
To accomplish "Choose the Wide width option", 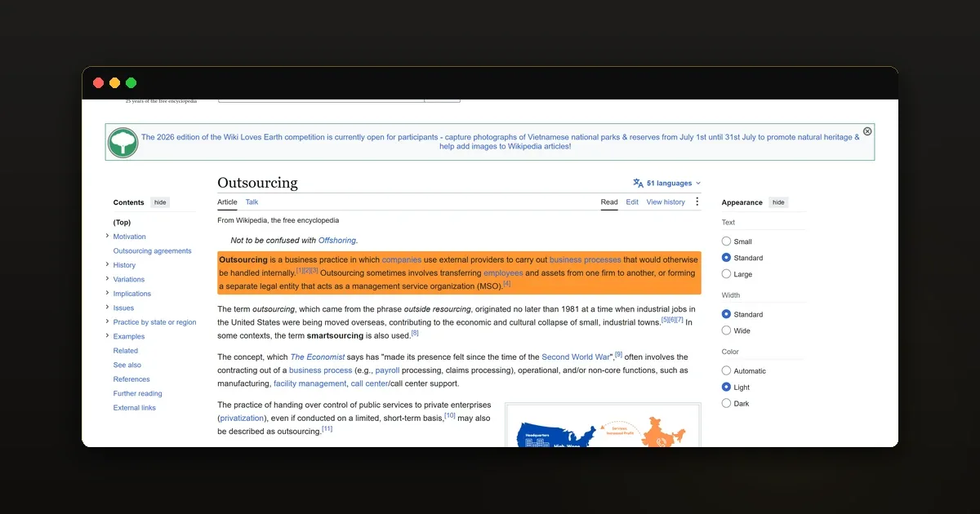I will coord(726,330).
